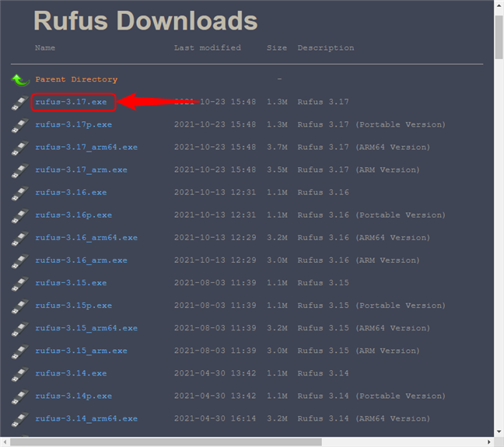Screen dimensions: 504x447
Task: Sort listing by Description column header
Action: click(326, 48)
